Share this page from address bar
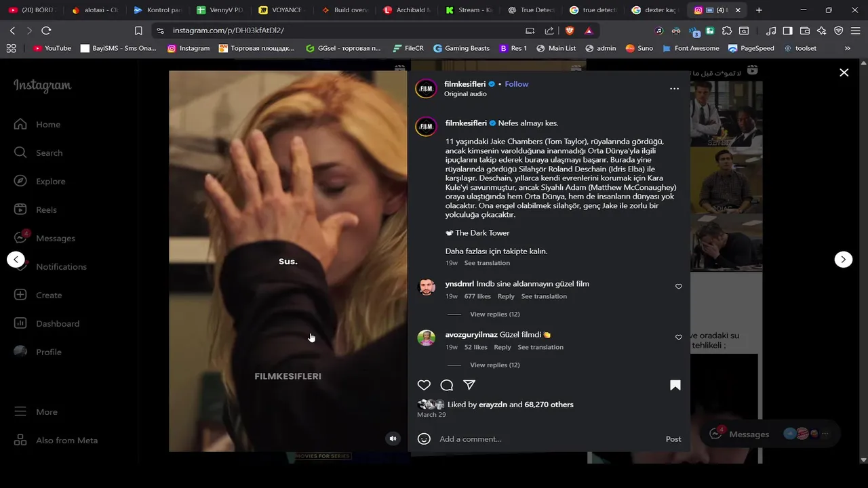This screenshot has width=868, height=488. (x=549, y=30)
